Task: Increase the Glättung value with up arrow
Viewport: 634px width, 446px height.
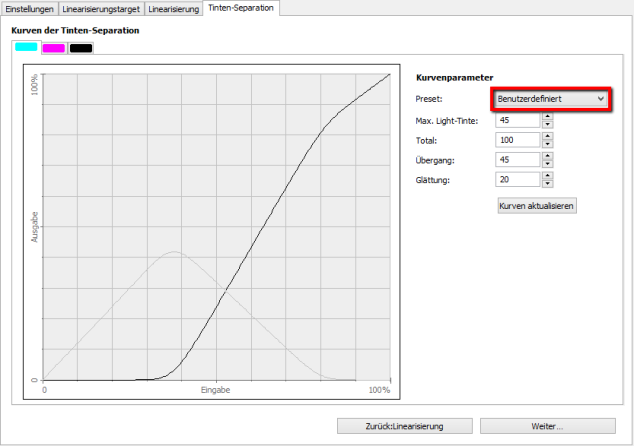Action: click(547, 176)
